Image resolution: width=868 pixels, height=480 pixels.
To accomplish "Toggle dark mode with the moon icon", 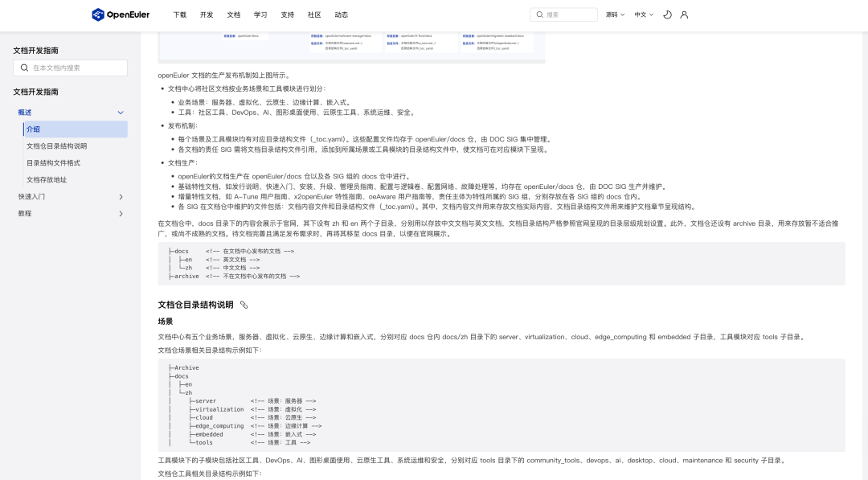I will pyautogui.click(x=668, y=15).
